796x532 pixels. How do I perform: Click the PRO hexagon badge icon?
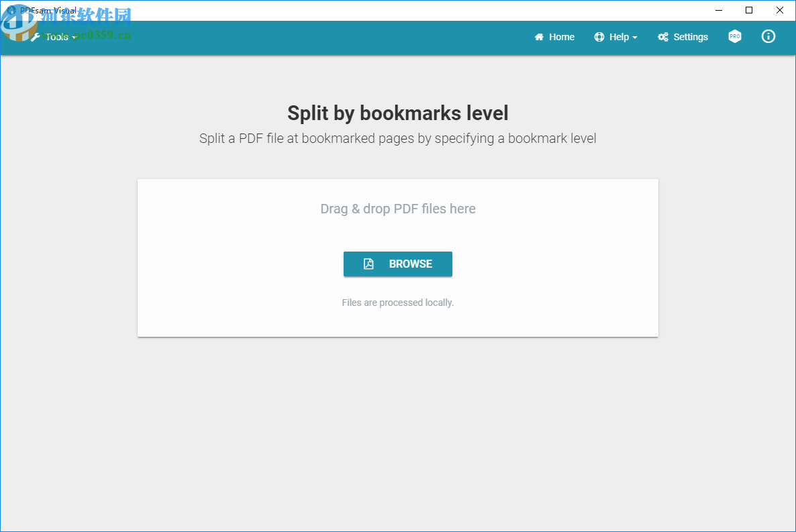click(x=734, y=36)
